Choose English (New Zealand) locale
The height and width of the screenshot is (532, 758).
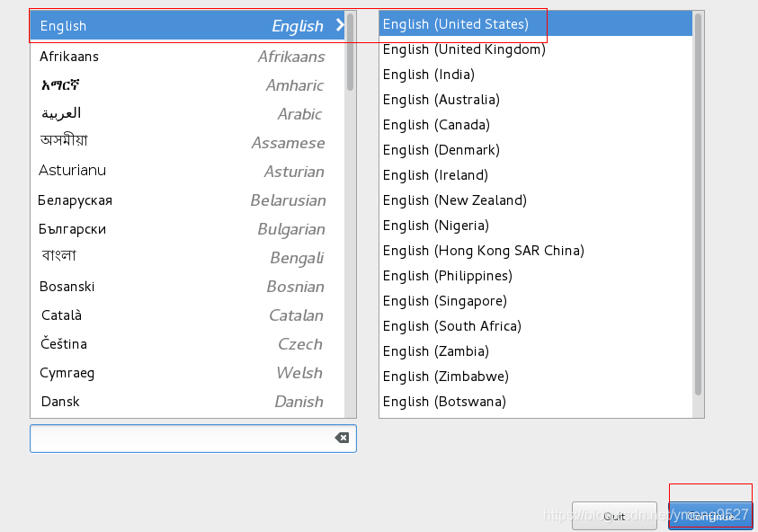click(536, 199)
